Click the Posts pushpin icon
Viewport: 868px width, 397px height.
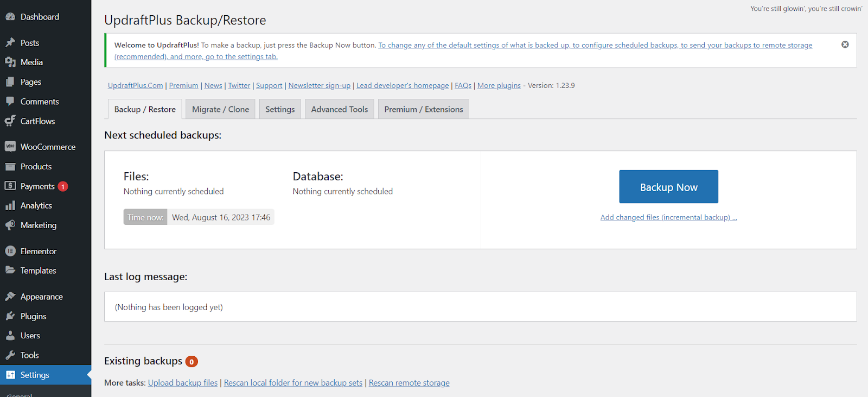pyautogui.click(x=10, y=42)
